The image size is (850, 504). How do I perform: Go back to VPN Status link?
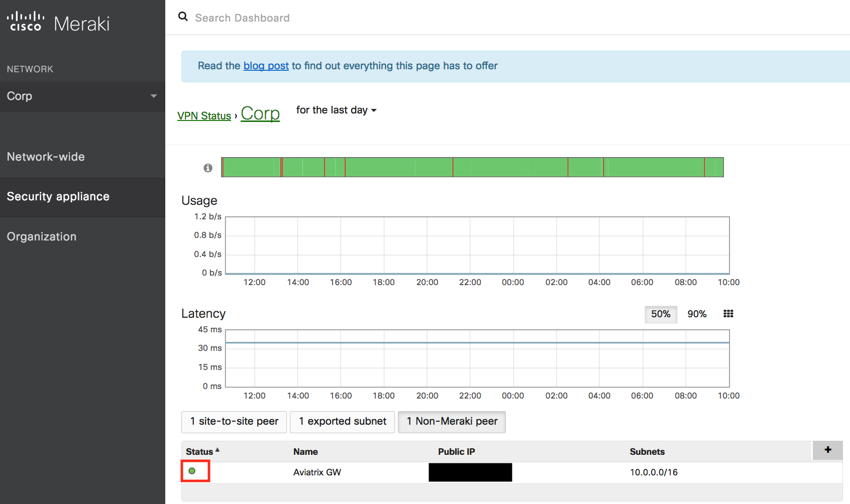point(204,116)
